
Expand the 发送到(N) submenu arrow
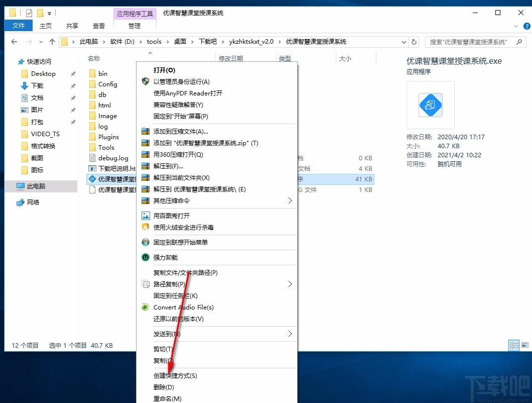[x=290, y=334]
